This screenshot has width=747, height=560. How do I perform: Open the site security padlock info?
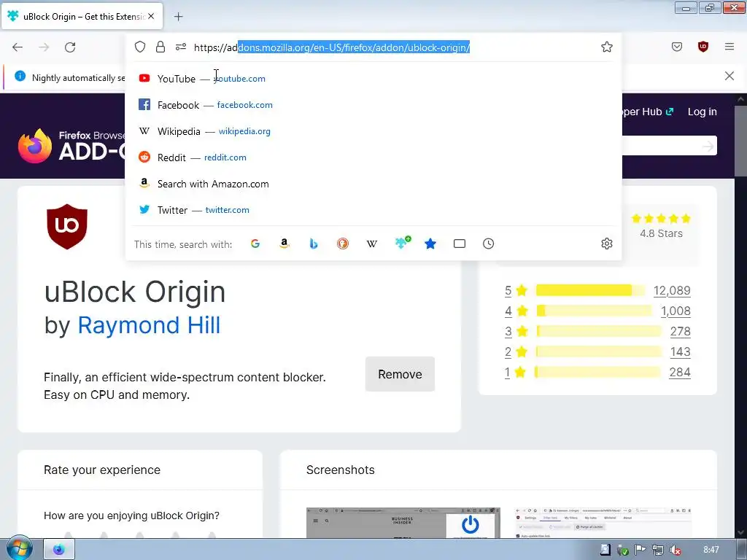click(x=160, y=47)
